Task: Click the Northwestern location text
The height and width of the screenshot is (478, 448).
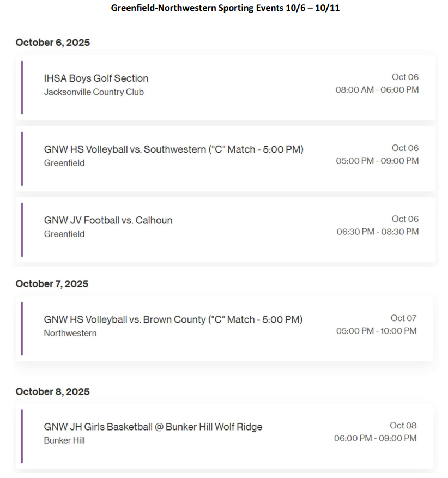Action: (70, 333)
